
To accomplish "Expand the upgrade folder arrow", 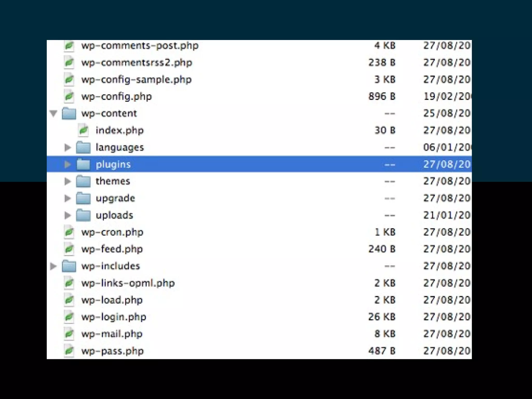I will [68, 198].
